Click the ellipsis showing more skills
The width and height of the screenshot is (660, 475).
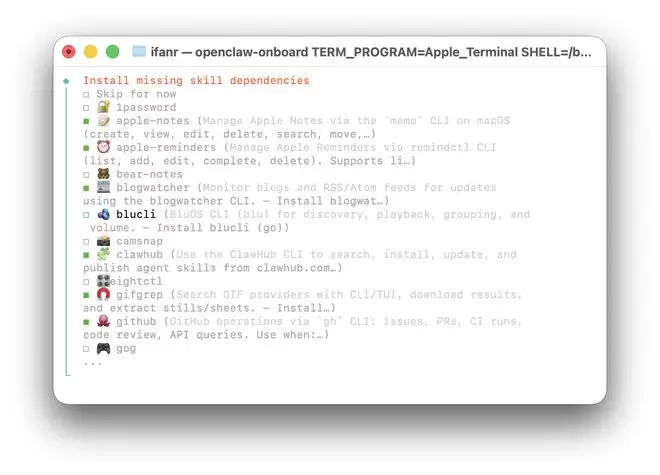(93, 363)
